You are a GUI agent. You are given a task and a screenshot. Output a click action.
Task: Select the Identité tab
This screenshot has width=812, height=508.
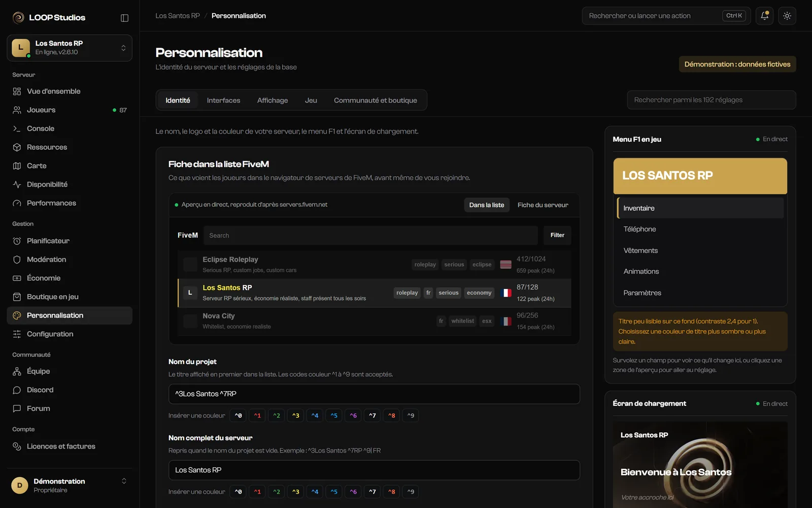point(178,100)
